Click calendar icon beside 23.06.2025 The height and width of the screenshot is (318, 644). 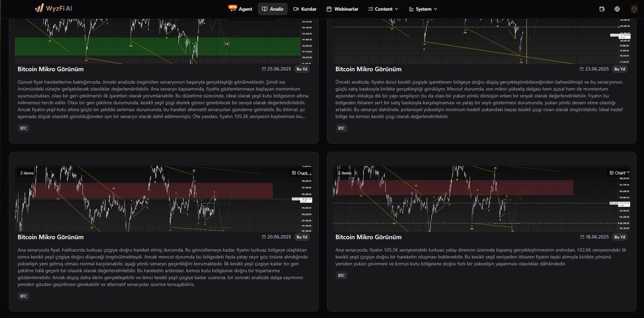click(x=582, y=69)
